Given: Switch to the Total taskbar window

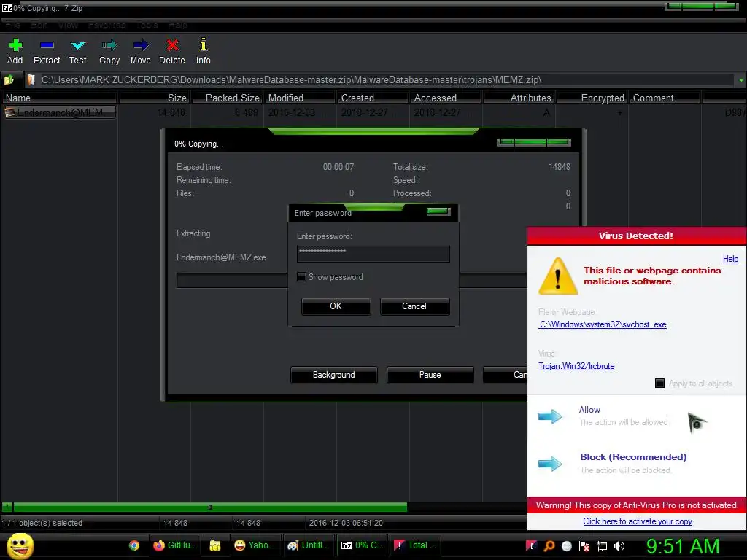Looking at the screenshot, I should tap(415, 545).
